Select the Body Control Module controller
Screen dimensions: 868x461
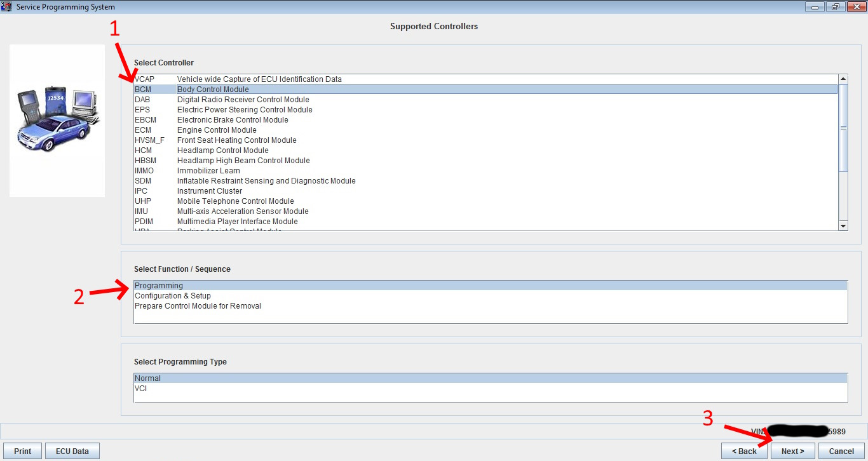(486, 90)
